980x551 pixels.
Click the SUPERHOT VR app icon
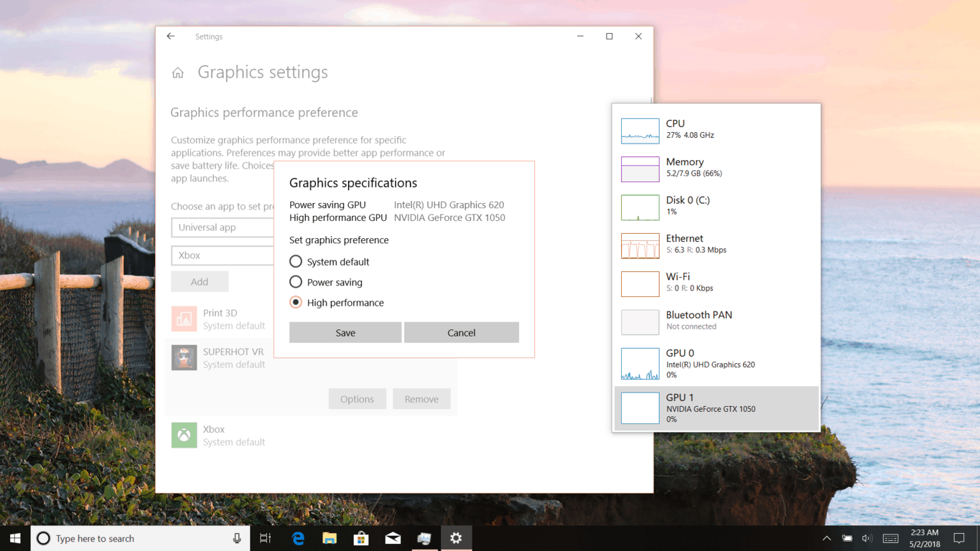coord(184,357)
